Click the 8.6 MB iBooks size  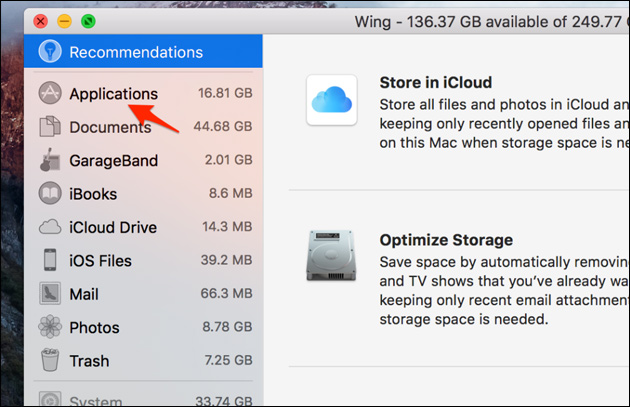tap(231, 193)
